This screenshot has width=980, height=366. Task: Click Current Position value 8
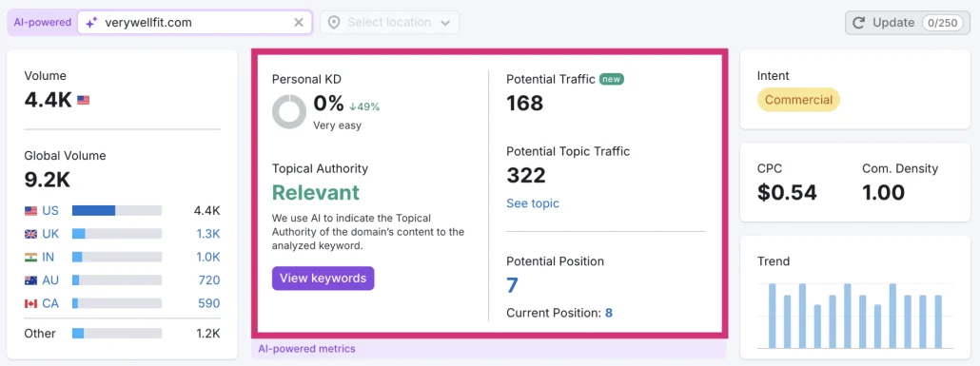point(609,313)
